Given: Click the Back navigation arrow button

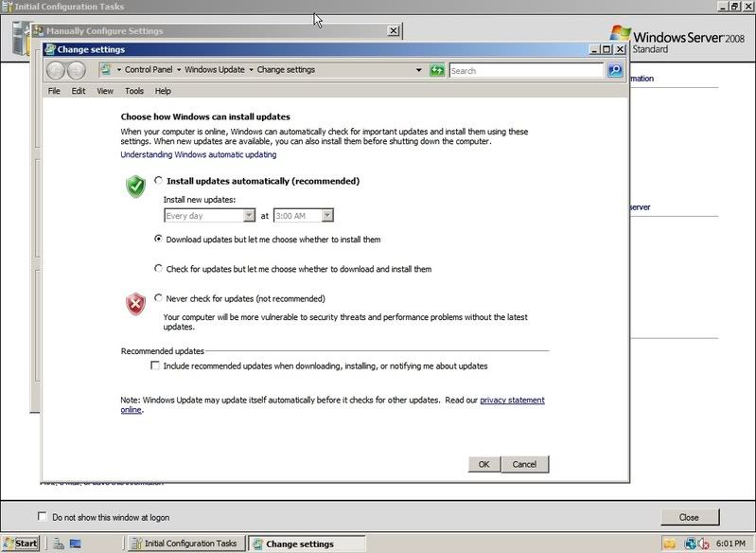Looking at the screenshot, I should click(x=56, y=70).
